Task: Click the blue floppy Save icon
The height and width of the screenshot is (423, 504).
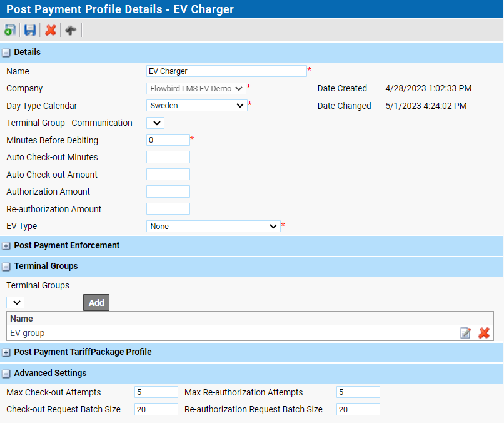Action: (x=30, y=30)
